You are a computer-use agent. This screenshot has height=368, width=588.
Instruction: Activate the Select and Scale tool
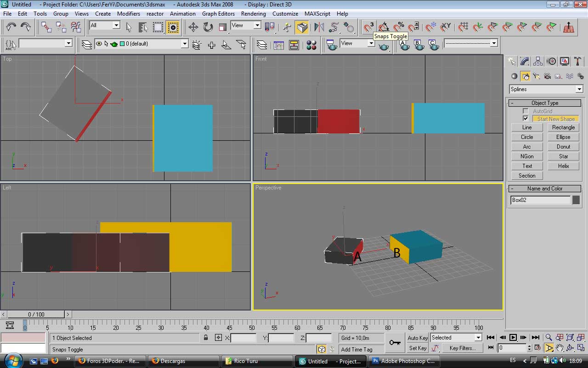click(x=223, y=27)
